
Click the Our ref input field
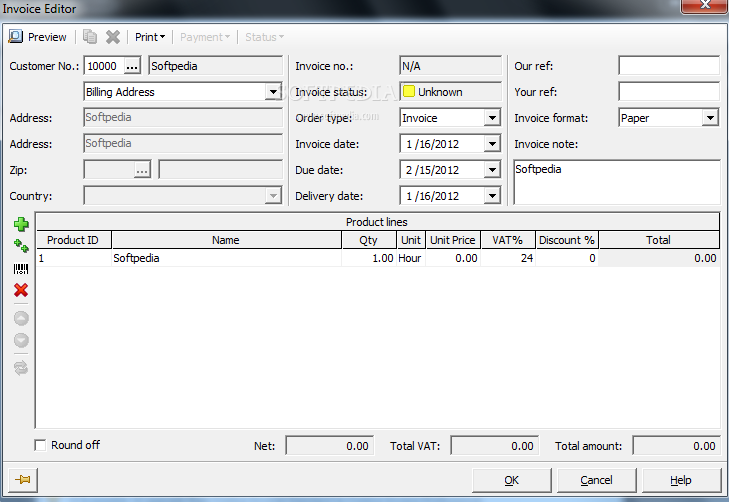[669, 66]
